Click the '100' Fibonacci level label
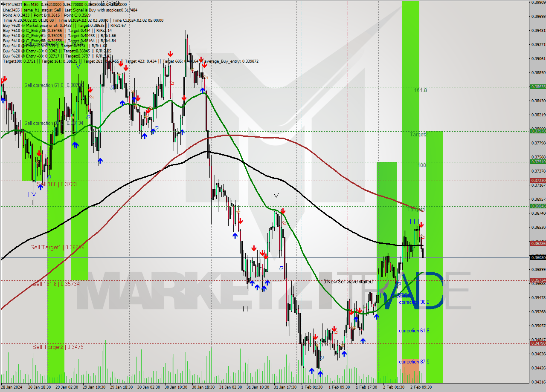The width and height of the screenshot is (546, 392). point(422,165)
